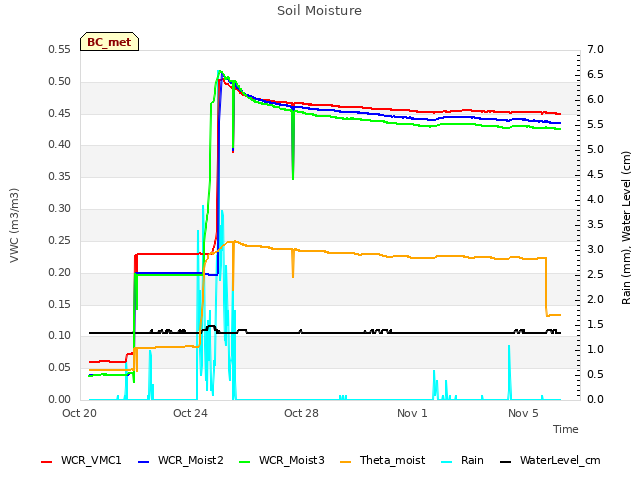Click the green WCR_Moist3 legend swatch
Screen dimensions: 640x480
pos(244,461)
